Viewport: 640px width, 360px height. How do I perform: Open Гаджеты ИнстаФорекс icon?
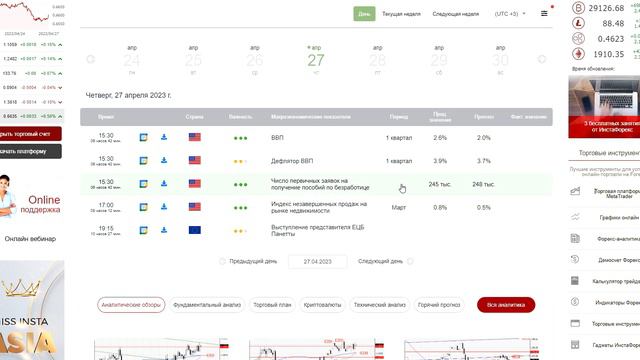pyautogui.click(x=575, y=344)
